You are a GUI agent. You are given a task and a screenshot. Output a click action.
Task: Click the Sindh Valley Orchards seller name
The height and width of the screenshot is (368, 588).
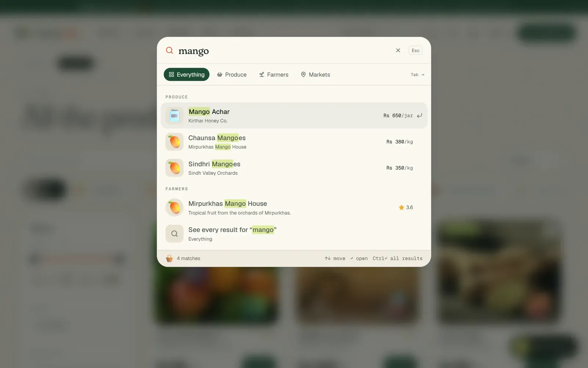[213, 173]
